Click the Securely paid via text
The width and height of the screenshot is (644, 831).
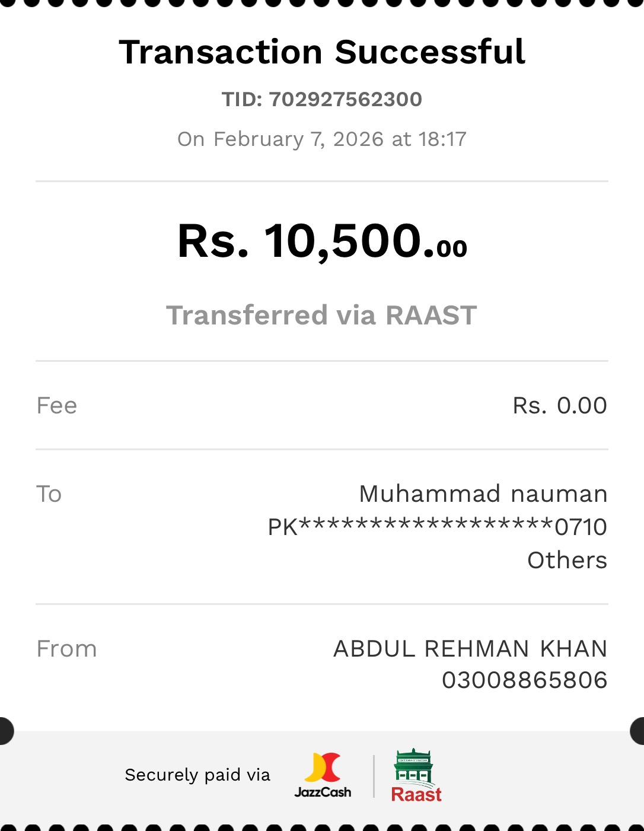(197, 775)
